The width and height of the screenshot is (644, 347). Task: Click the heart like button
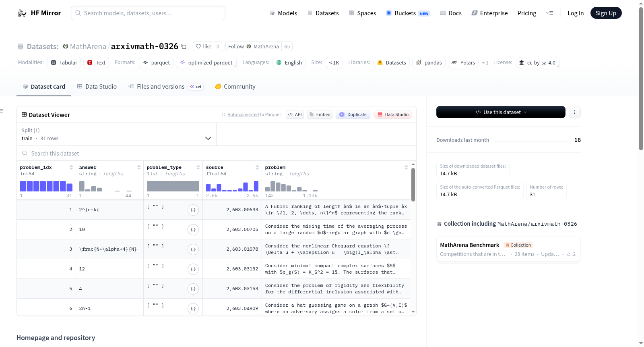click(203, 46)
